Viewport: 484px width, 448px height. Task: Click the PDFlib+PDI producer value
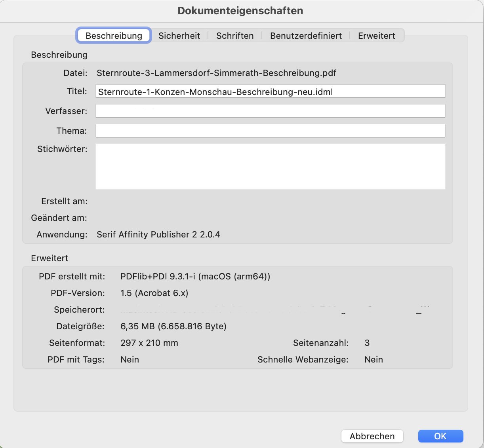tap(195, 276)
